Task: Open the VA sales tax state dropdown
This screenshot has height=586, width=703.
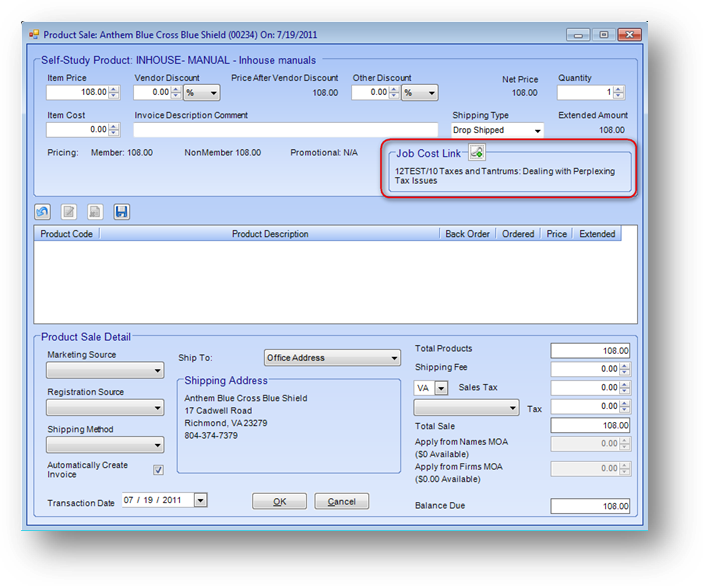Action: (442, 388)
